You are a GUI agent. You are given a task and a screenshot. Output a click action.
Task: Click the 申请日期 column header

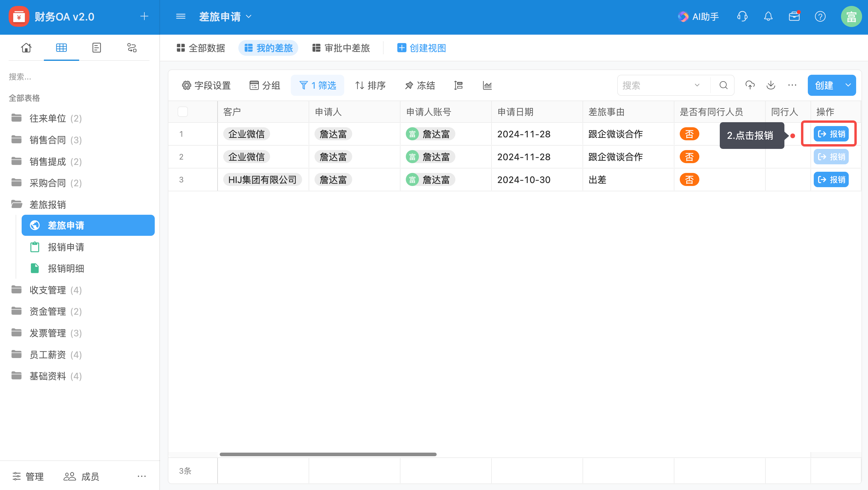pyautogui.click(x=537, y=112)
